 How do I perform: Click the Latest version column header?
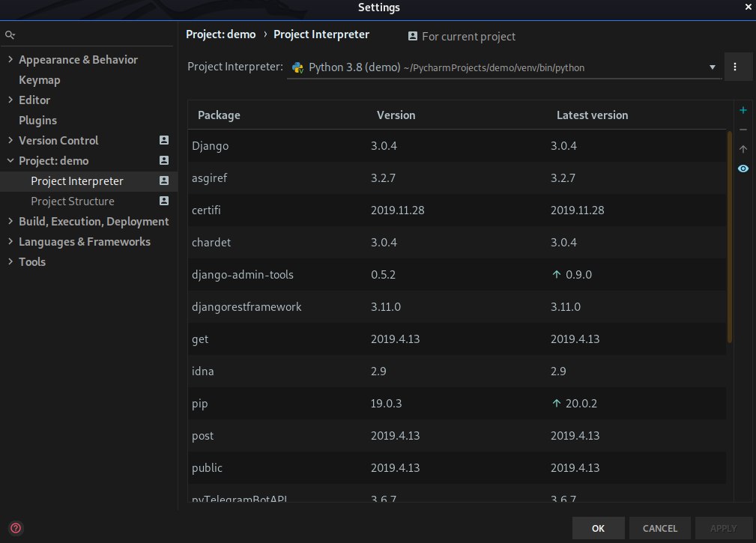[592, 115]
